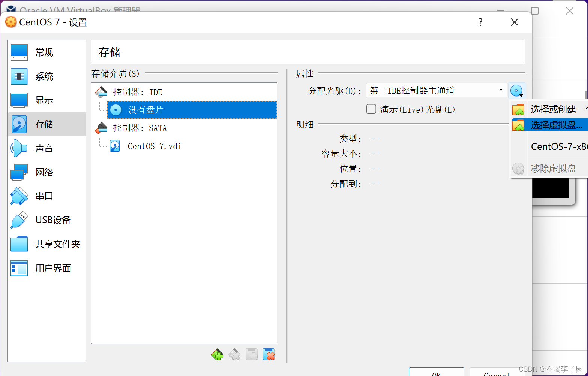Open the 系统 settings category
The image size is (588, 376).
46,76
